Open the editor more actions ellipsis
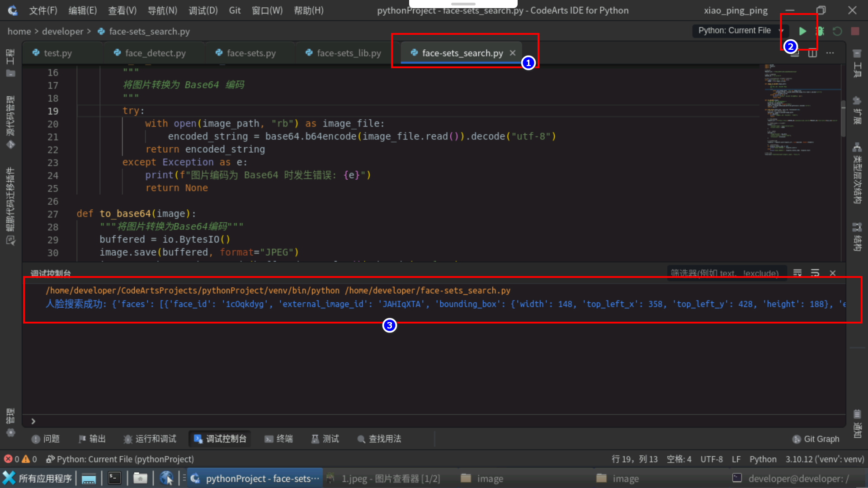The height and width of the screenshot is (488, 868). point(830,53)
